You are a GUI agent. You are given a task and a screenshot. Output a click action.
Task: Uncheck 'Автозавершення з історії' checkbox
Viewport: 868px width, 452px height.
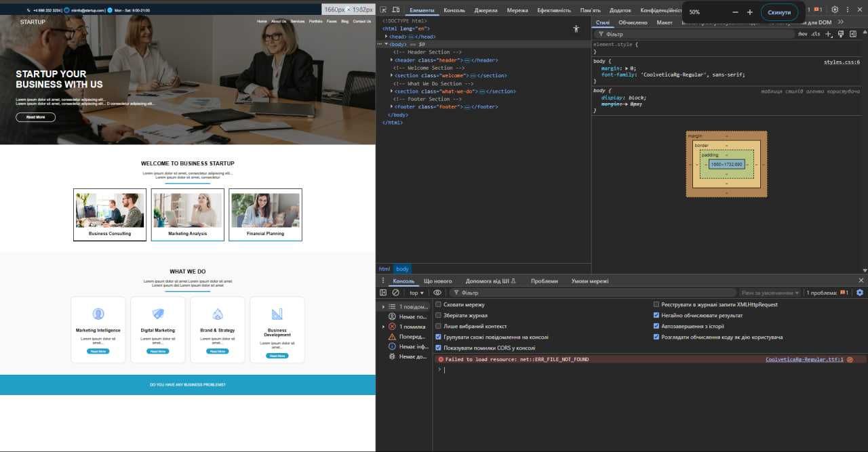click(656, 326)
